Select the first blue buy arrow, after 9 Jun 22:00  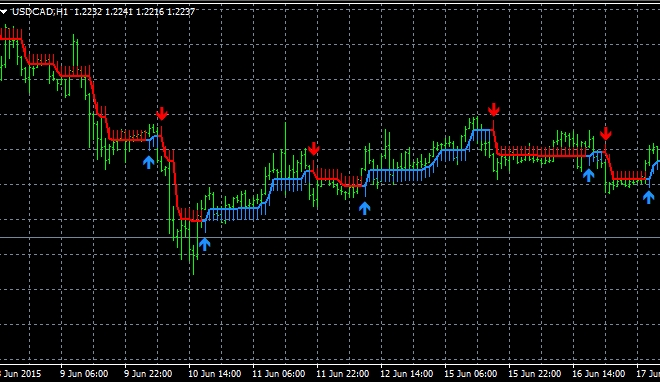[x=148, y=162]
